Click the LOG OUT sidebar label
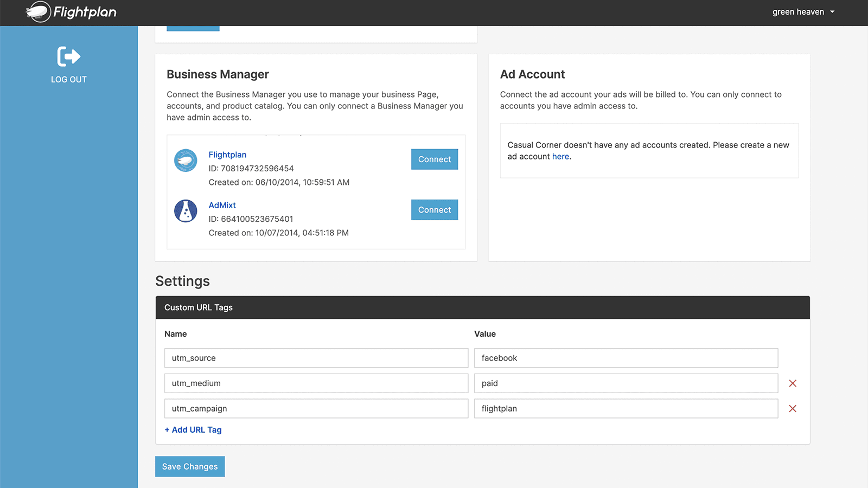Image resolution: width=868 pixels, height=488 pixels. point(69,80)
